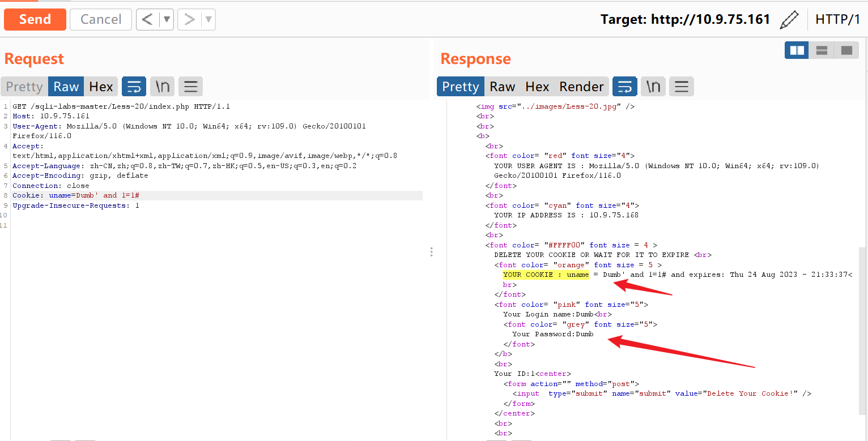Show non-printable characters in Request panel
The width and height of the screenshot is (868, 441).
[163, 87]
